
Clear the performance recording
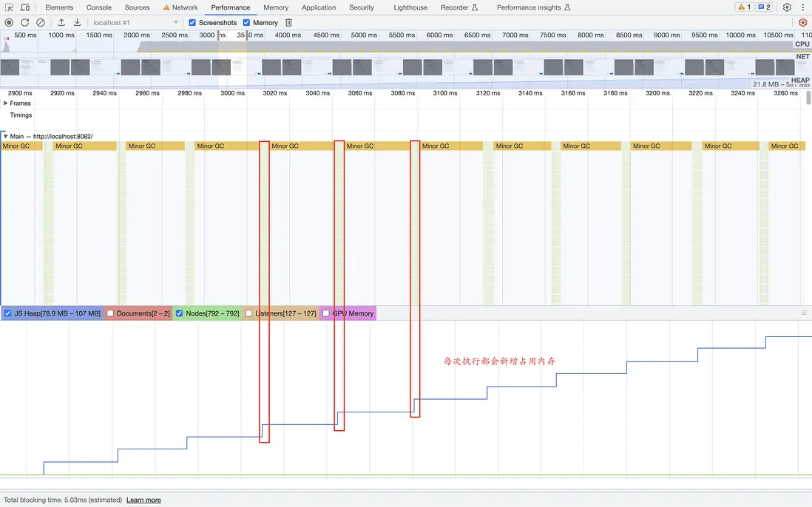[41, 22]
